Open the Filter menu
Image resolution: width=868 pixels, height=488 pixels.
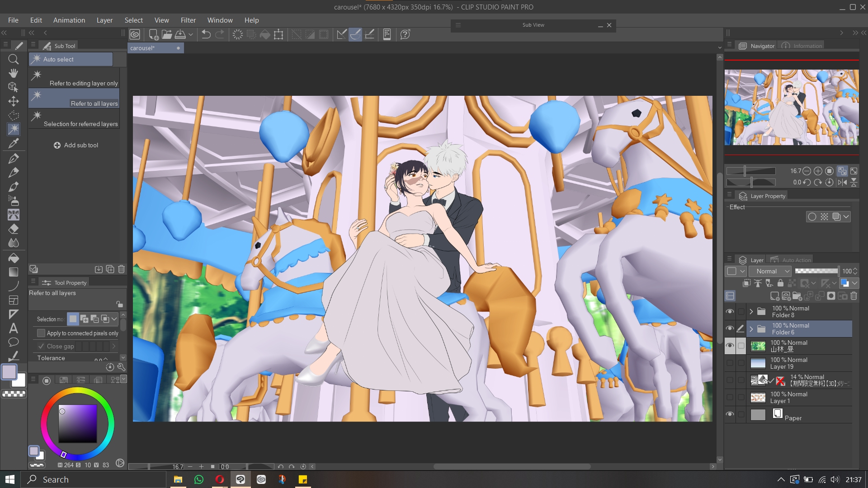tap(188, 20)
